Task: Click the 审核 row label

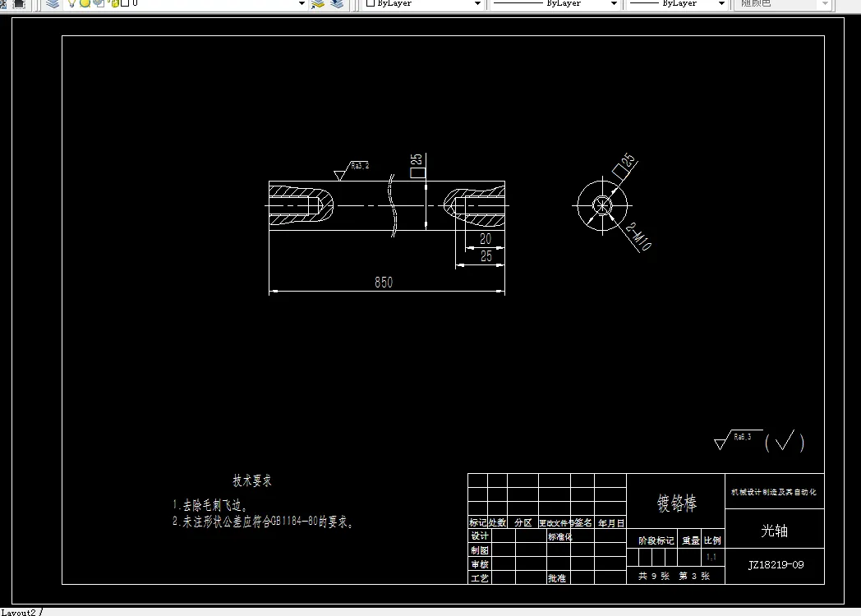Action: (x=479, y=564)
